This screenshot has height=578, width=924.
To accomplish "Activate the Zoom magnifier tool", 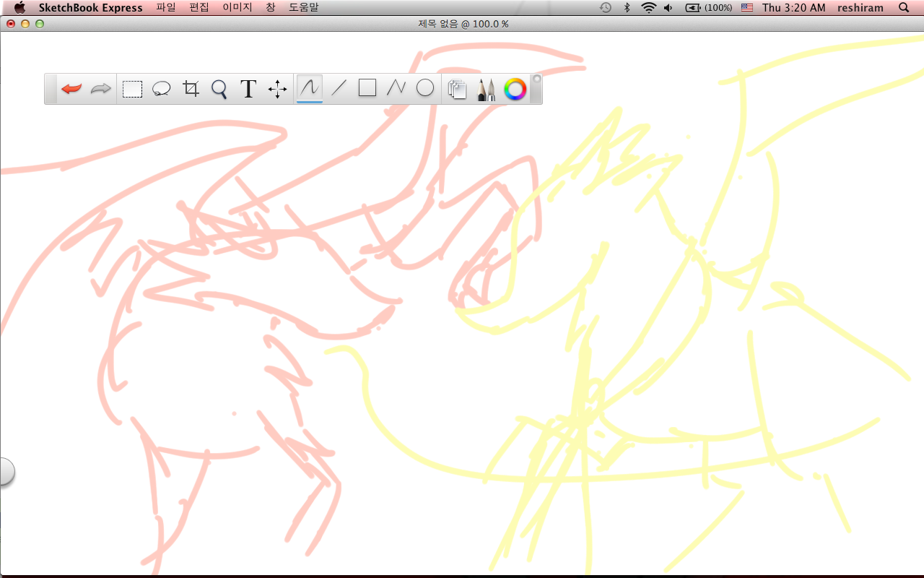I will point(219,90).
